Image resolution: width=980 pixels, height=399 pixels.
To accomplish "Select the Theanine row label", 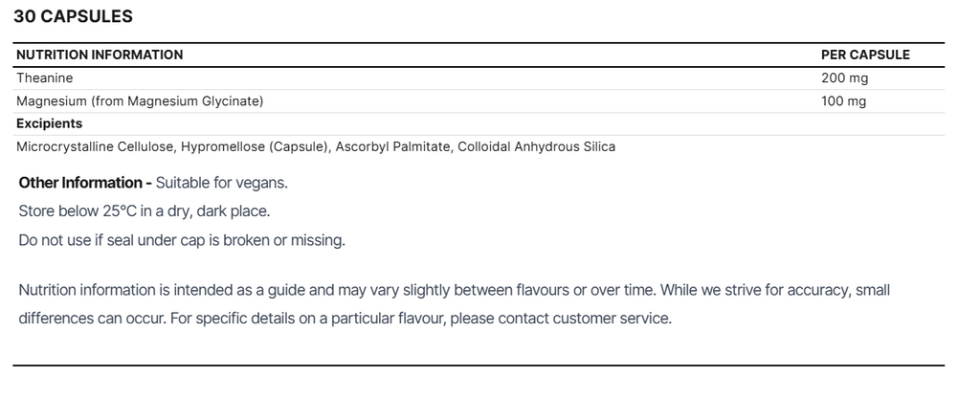I will point(44,78).
